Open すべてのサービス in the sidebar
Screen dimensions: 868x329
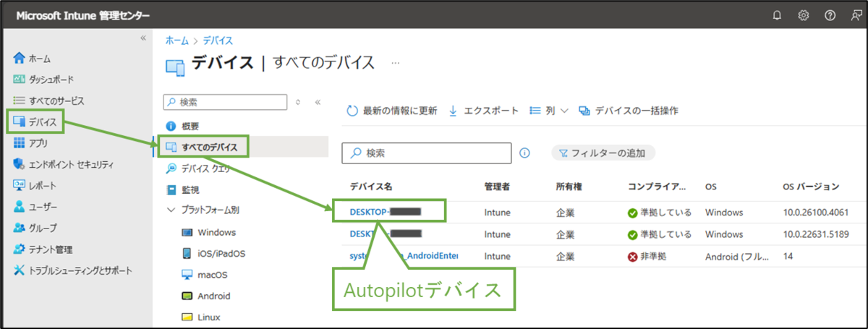click(48, 101)
